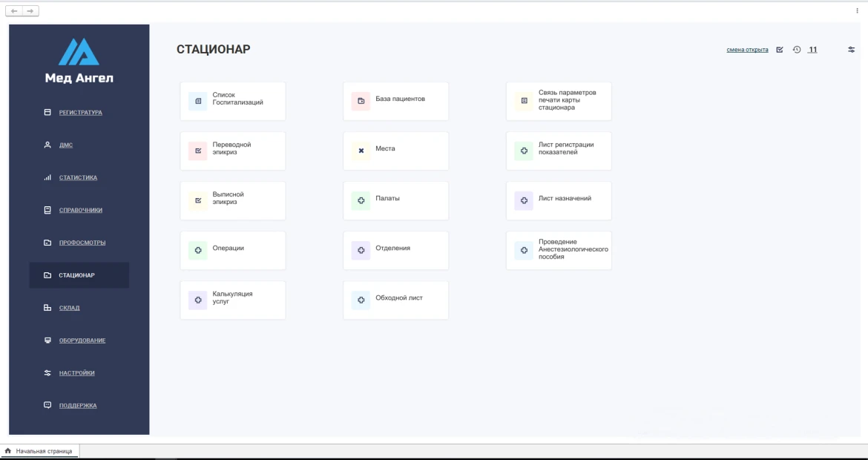Open the filter settings icon top right
Image resolution: width=868 pixels, height=460 pixels.
coord(852,50)
